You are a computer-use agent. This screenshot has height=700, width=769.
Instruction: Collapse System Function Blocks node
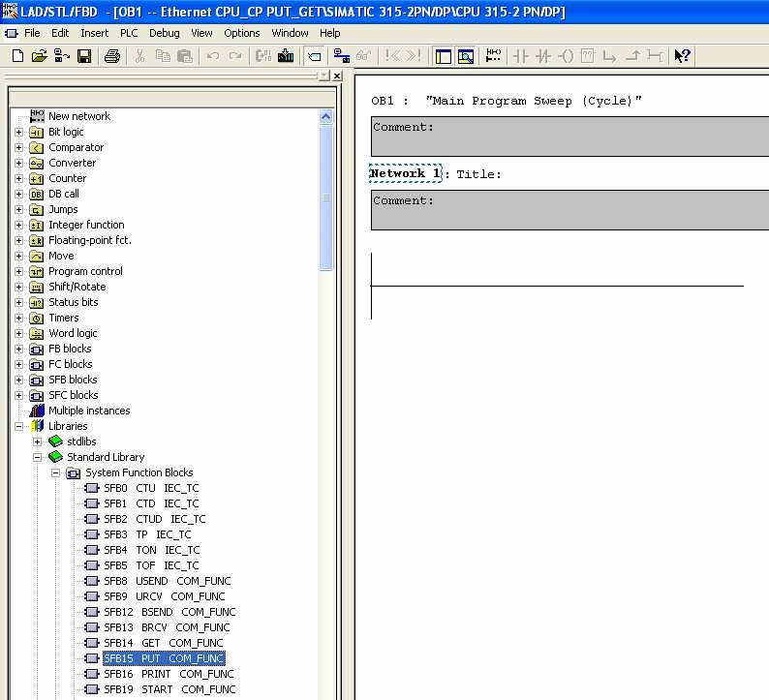click(x=56, y=473)
